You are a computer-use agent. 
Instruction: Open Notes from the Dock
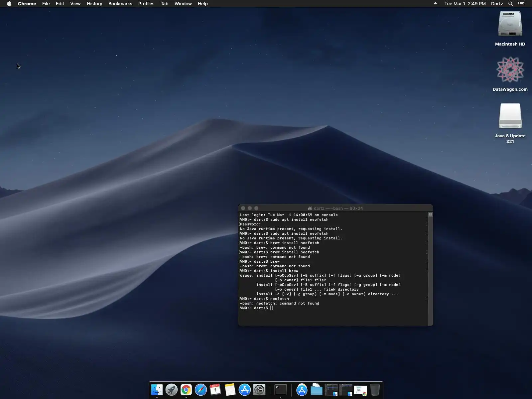(230, 390)
